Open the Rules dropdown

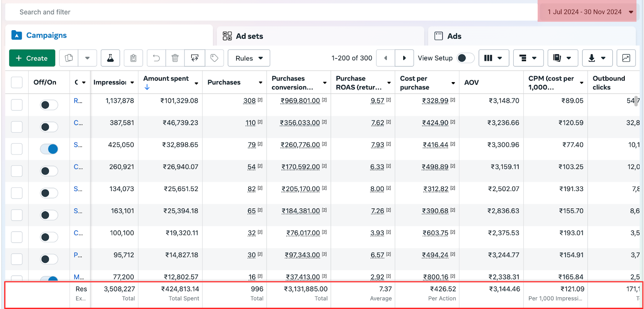(x=249, y=58)
